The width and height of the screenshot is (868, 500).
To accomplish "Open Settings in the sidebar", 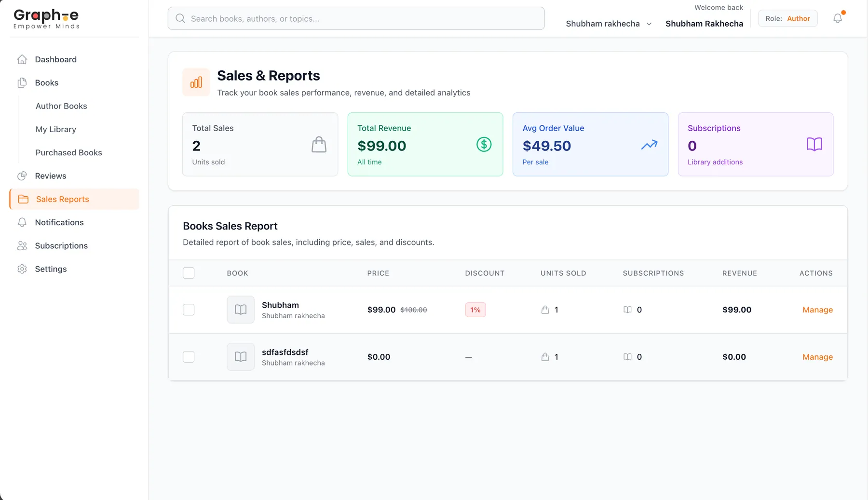I will 74,269.
